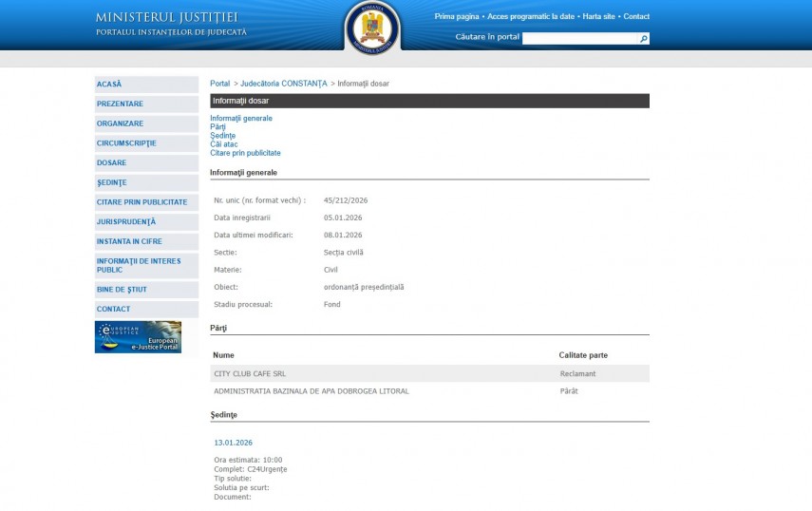
Task: Click the 'Harta site' top link
Action: pyautogui.click(x=598, y=16)
